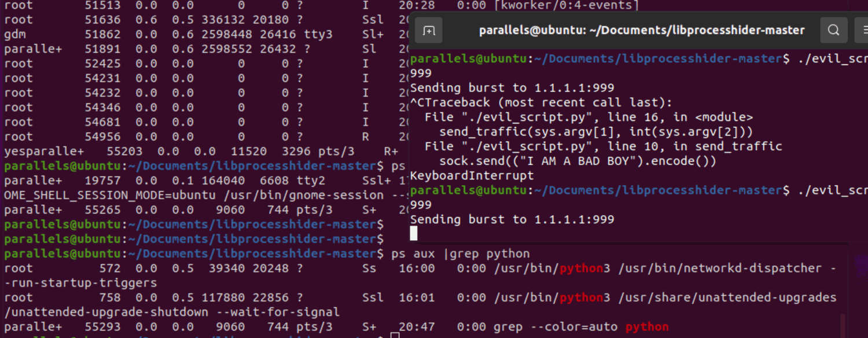Click the '16:01' start time in PID 758 row
The height and width of the screenshot is (338, 868).
tap(416, 297)
